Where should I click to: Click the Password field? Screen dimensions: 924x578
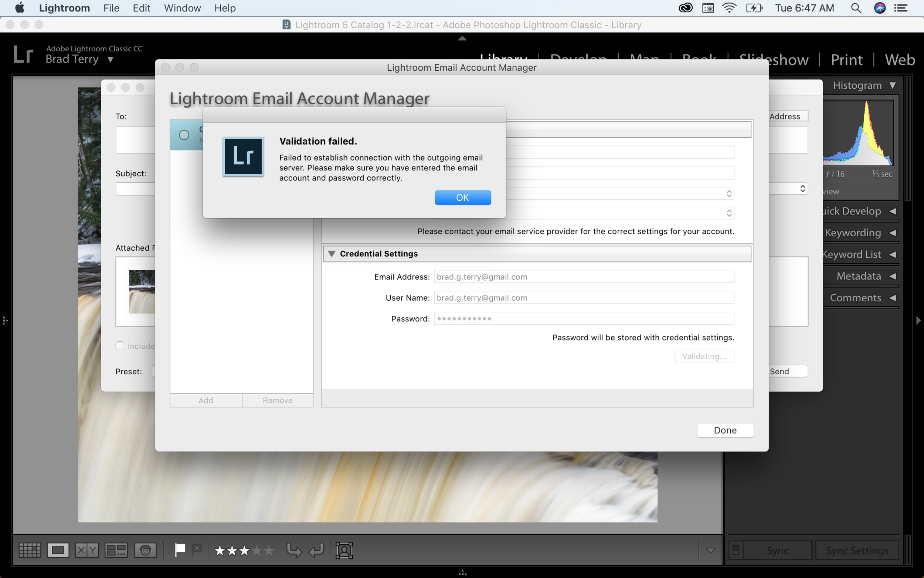click(584, 318)
